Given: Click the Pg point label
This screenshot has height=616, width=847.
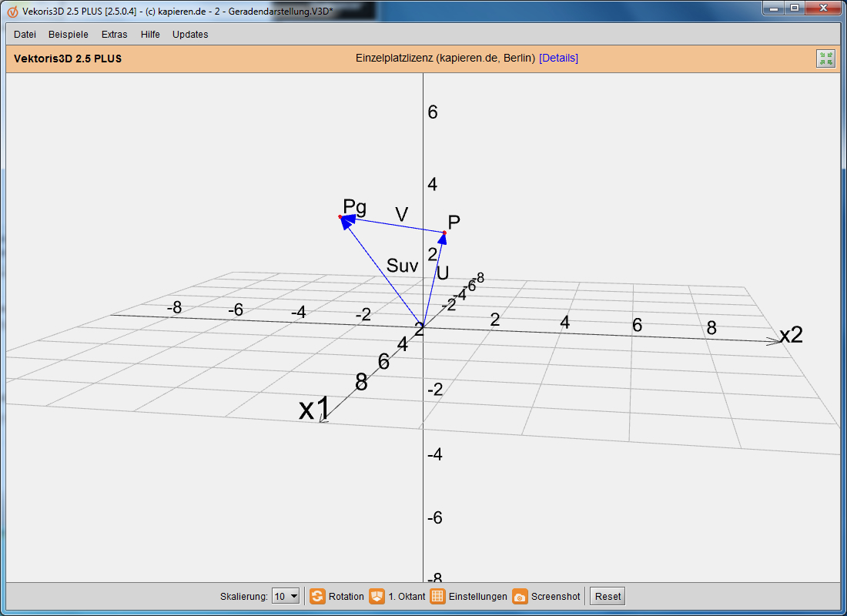Looking at the screenshot, I should click(x=355, y=207).
